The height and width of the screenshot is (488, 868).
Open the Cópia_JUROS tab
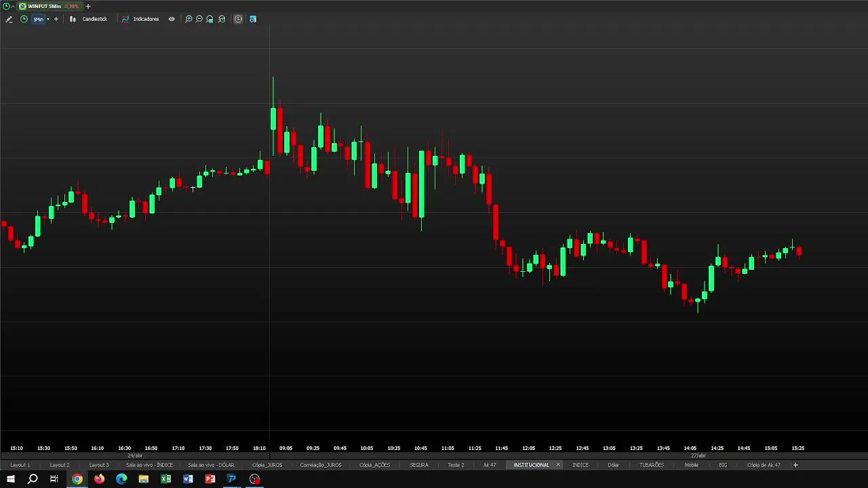267,465
